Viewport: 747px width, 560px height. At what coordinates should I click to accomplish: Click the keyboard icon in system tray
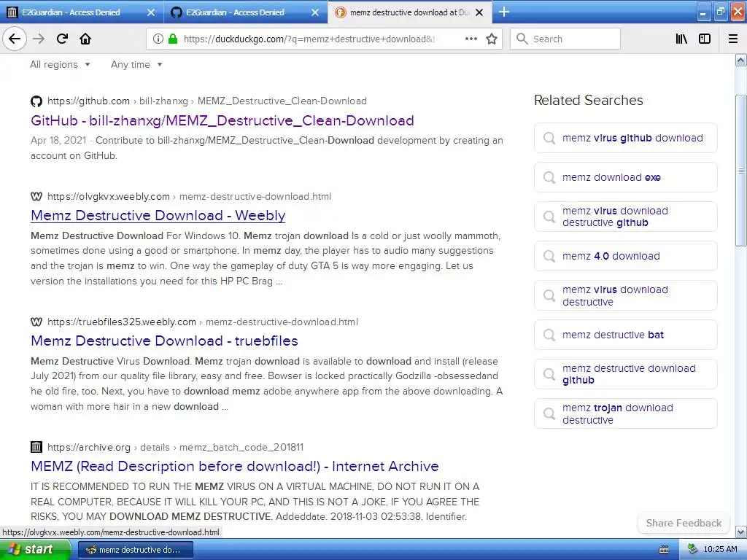click(663, 550)
